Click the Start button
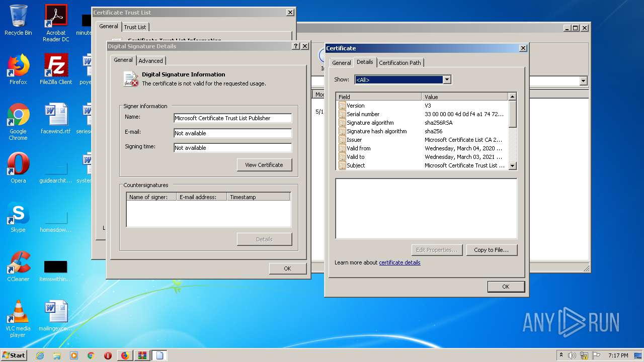Screen dimensions: 644x362 click(x=14, y=355)
